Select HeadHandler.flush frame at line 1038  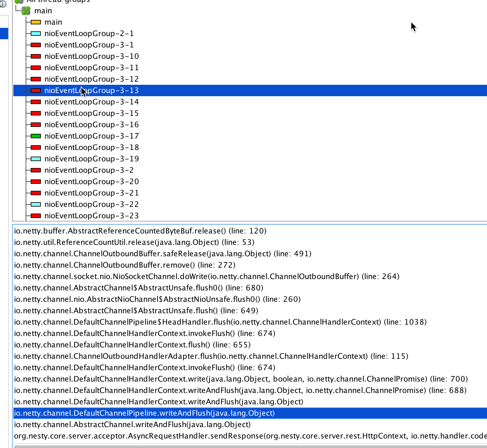(220, 322)
